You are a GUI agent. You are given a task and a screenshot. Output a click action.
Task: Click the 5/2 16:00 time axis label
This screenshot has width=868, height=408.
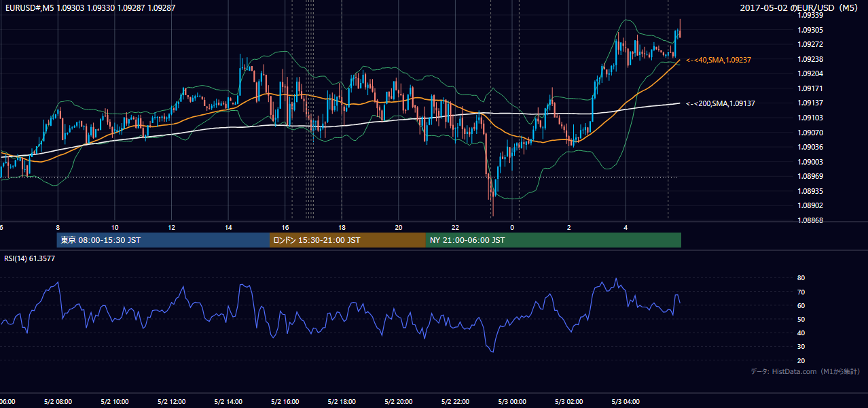[285, 402]
